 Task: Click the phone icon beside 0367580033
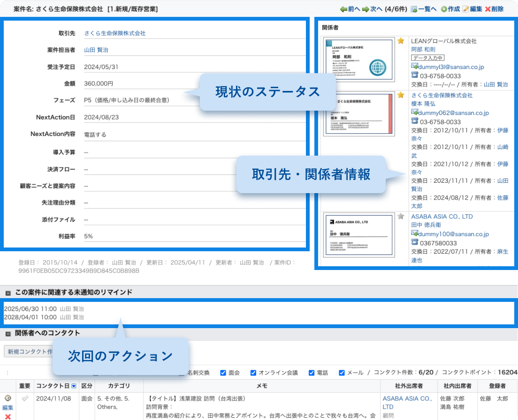(415, 242)
